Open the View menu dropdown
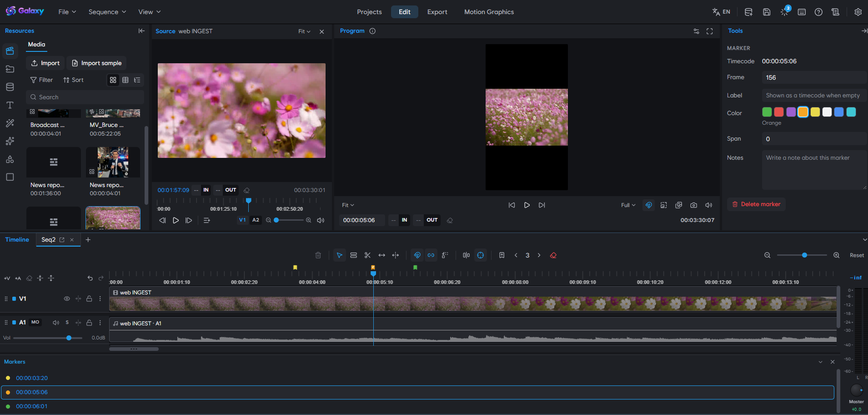868x415 pixels. point(149,12)
